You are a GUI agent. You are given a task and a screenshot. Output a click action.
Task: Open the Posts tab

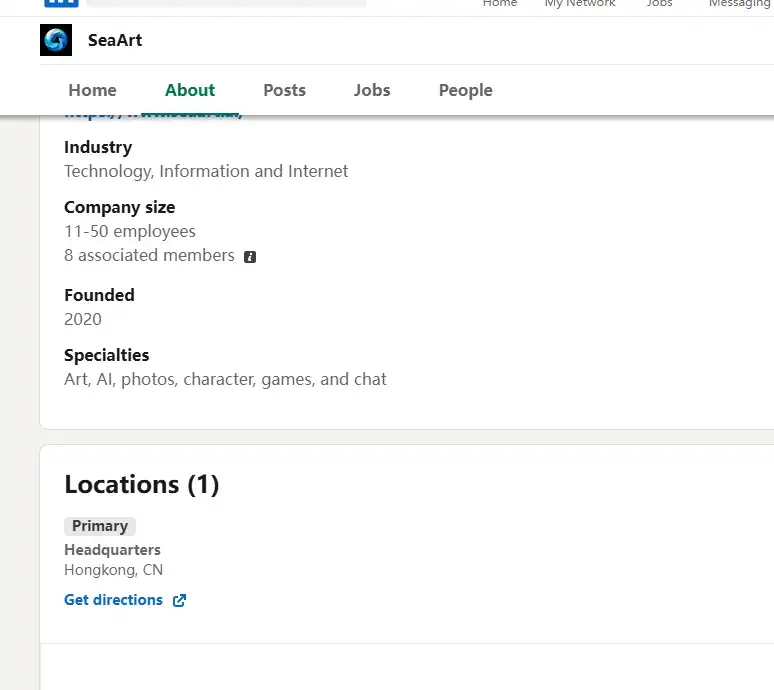(x=284, y=90)
